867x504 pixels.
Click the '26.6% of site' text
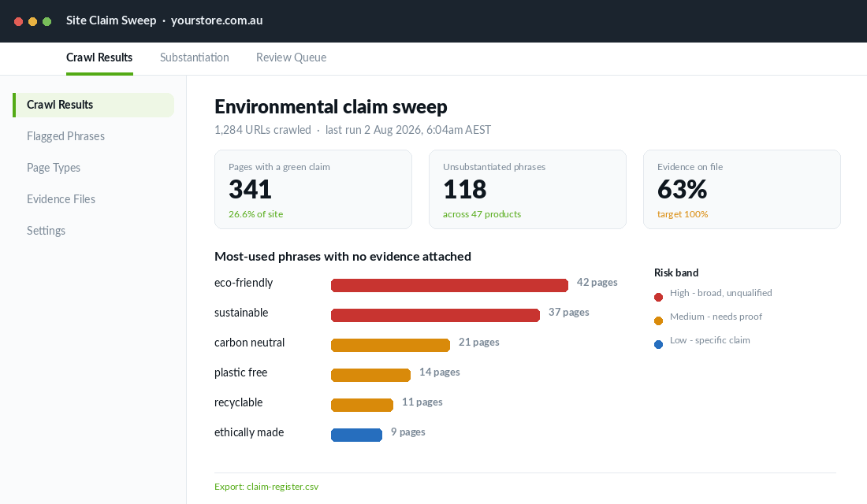[x=256, y=214]
